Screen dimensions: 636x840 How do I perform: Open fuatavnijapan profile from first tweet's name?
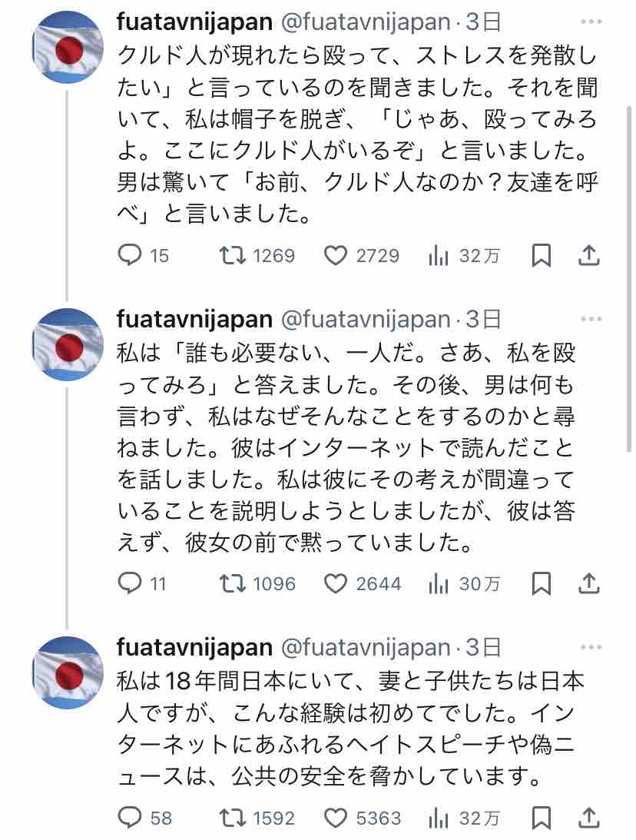click(194, 22)
